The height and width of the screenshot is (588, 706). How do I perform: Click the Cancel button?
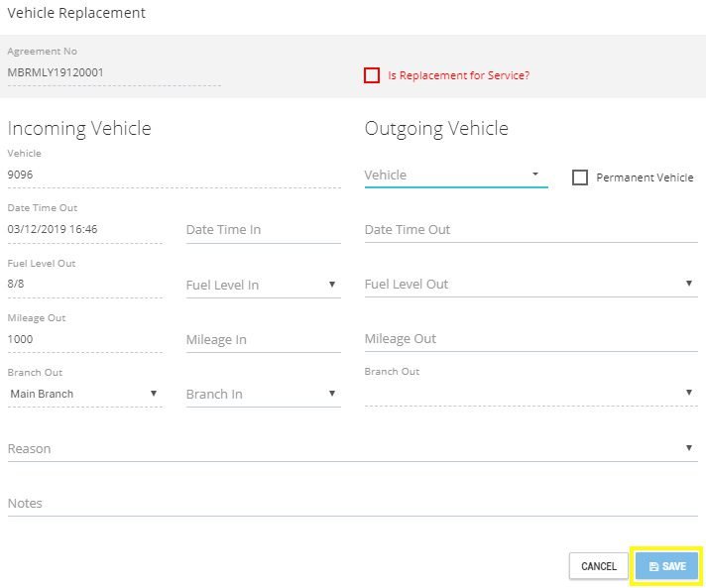click(598, 566)
